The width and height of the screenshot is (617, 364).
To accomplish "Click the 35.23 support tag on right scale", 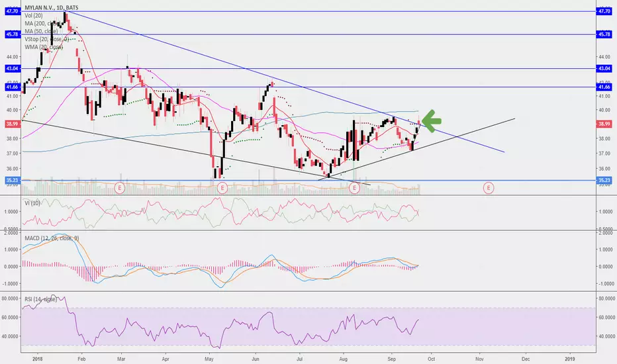I will tap(604, 180).
